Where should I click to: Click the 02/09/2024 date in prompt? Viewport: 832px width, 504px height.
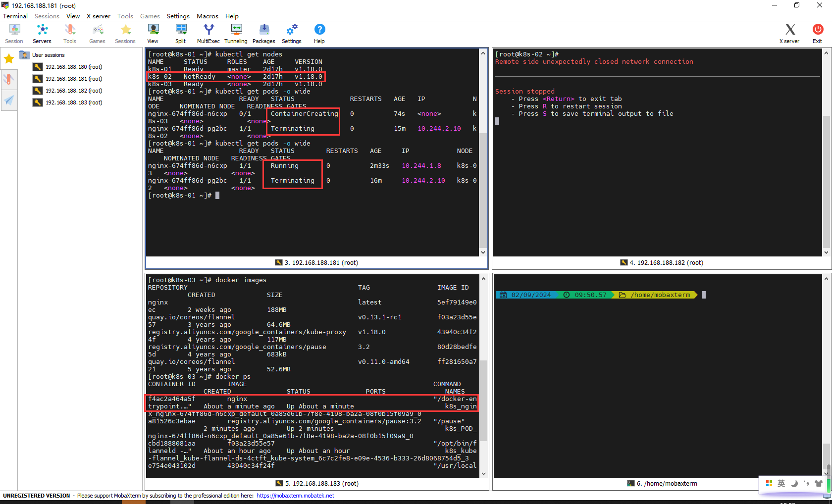(531, 295)
